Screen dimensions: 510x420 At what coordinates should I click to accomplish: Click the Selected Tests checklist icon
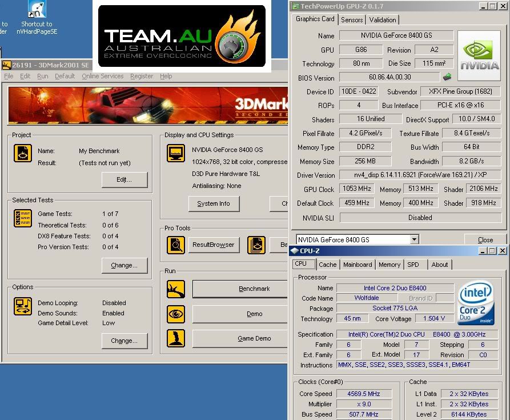tap(22, 218)
